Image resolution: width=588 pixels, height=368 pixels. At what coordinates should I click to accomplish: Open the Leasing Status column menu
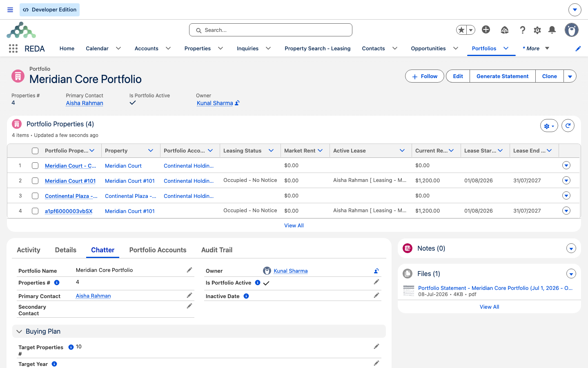point(271,150)
